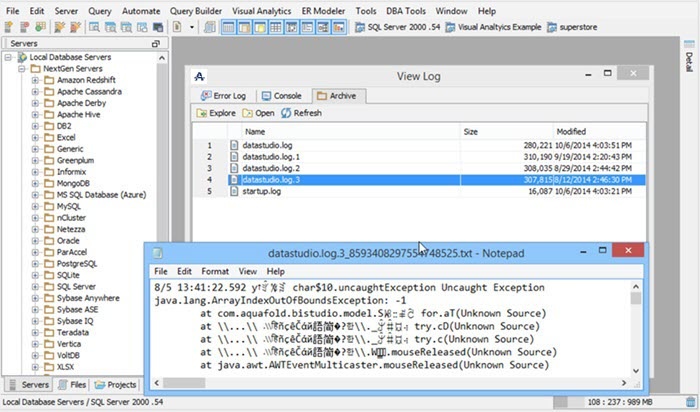The height and width of the screenshot is (412, 700).
Task: Click the Servers tree scroll up arrow
Action: point(162,58)
